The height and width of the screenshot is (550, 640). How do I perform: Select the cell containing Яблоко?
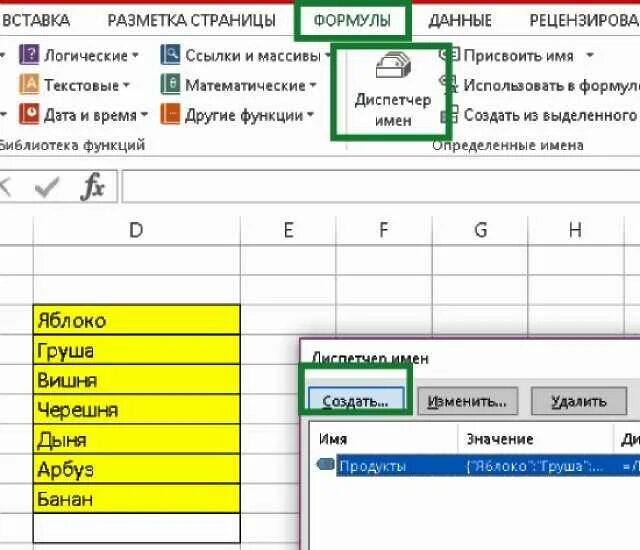pyautogui.click(x=136, y=319)
